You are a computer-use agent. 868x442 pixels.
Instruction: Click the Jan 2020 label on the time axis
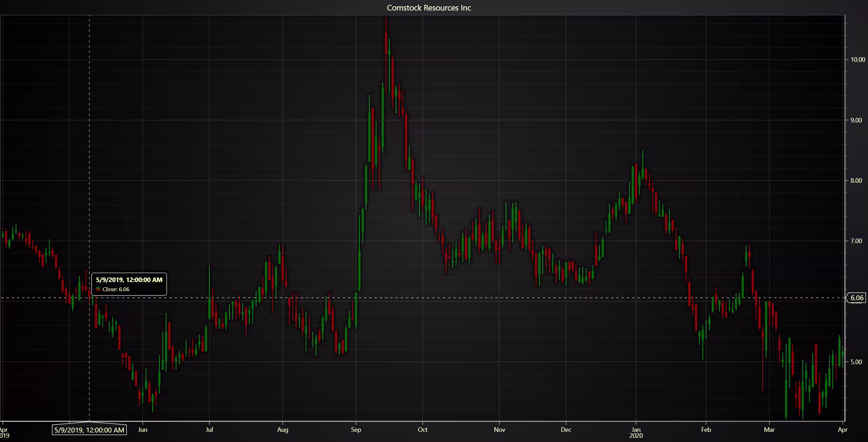click(x=636, y=433)
